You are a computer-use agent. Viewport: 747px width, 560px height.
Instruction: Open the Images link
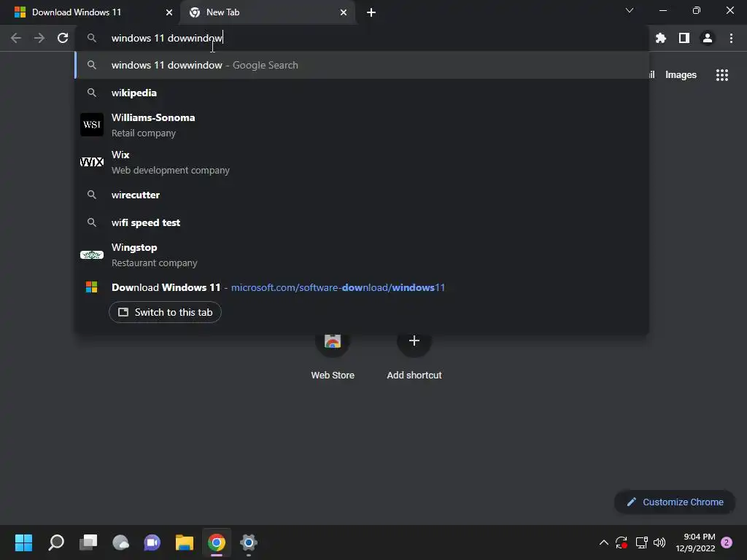[681, 75]
